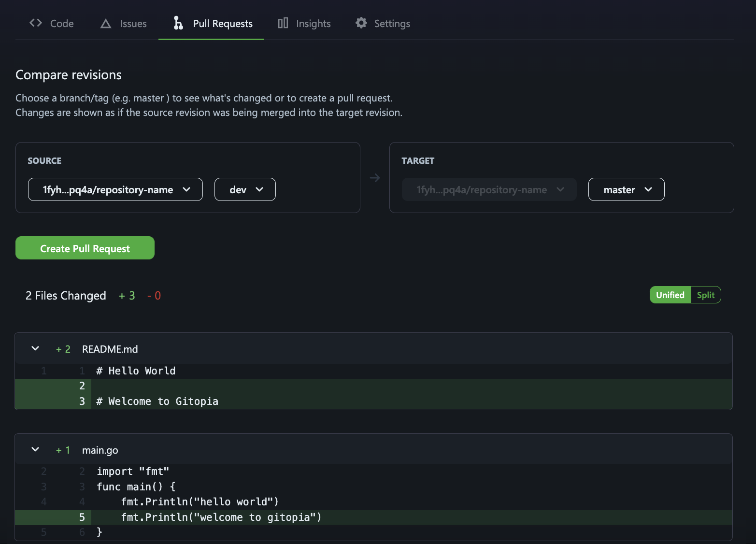Click the disabled target repository dropdown
Image resolution: width=756 pixels, height=544 pixels.
[x=489, y=189]
